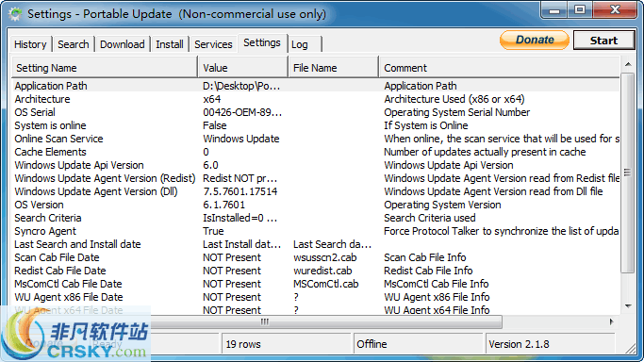644x362 pixels.
Task: Select Windows Update Agent Version (Redist) row
Action: [316, 178]
